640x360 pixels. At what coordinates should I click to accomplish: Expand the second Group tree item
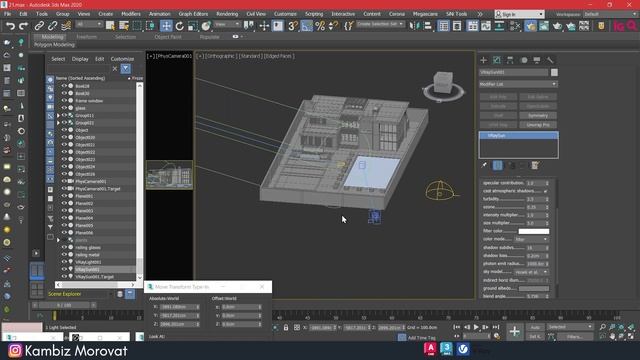click(58, 123)
